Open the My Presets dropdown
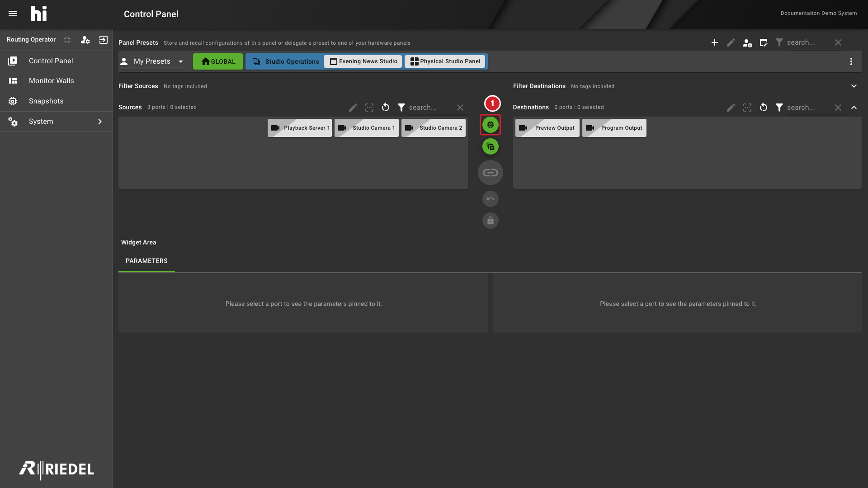 152,61
